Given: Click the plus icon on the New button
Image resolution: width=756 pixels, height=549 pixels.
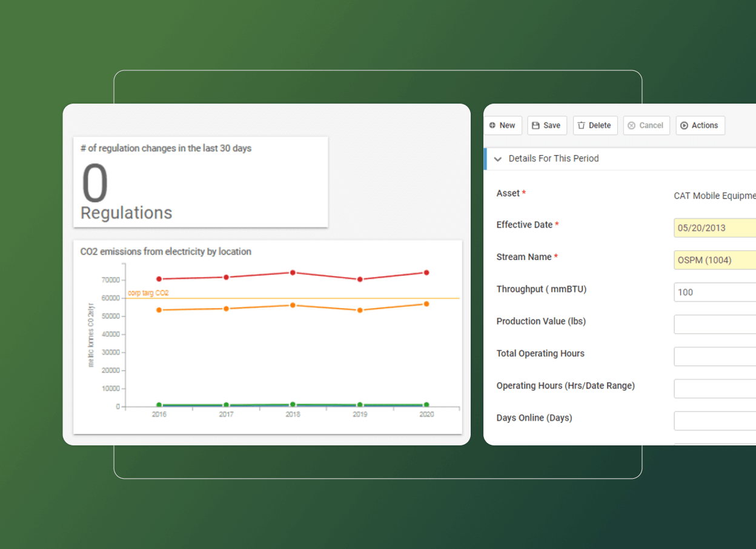Looking at the screenshot, I should pyautogui.click(x=491, y=125).
